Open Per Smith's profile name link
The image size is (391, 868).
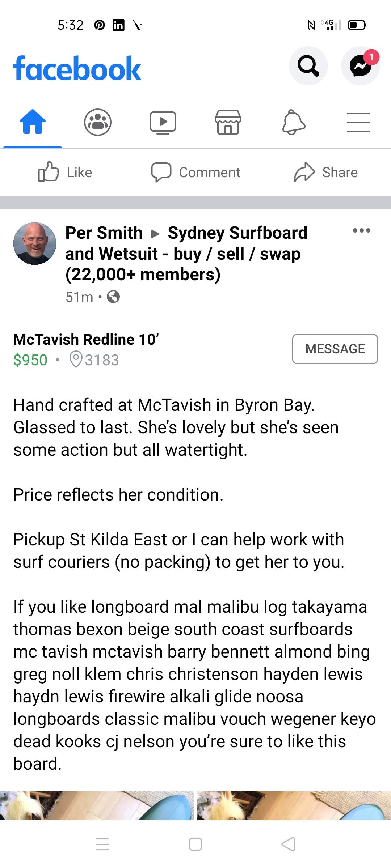pyautogui.click(x=104, y=233)
